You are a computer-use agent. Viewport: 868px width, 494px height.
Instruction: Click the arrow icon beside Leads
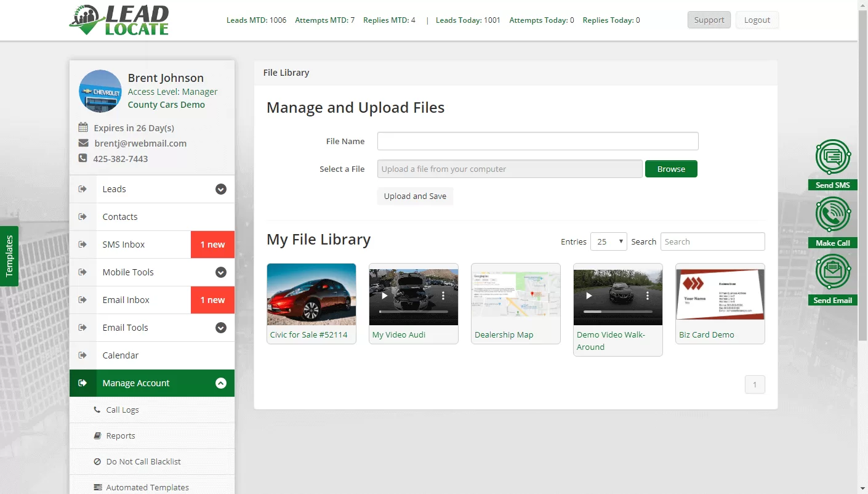click(82, 189)
